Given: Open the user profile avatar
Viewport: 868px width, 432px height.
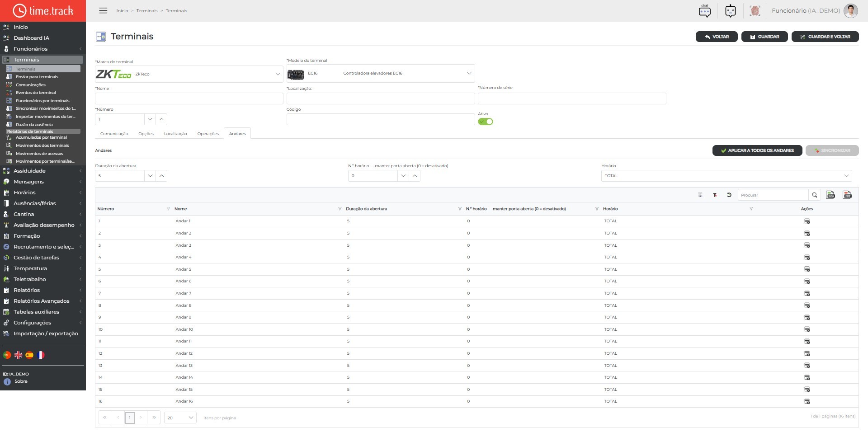Looking at the screenshot, I should pos(850,10).
